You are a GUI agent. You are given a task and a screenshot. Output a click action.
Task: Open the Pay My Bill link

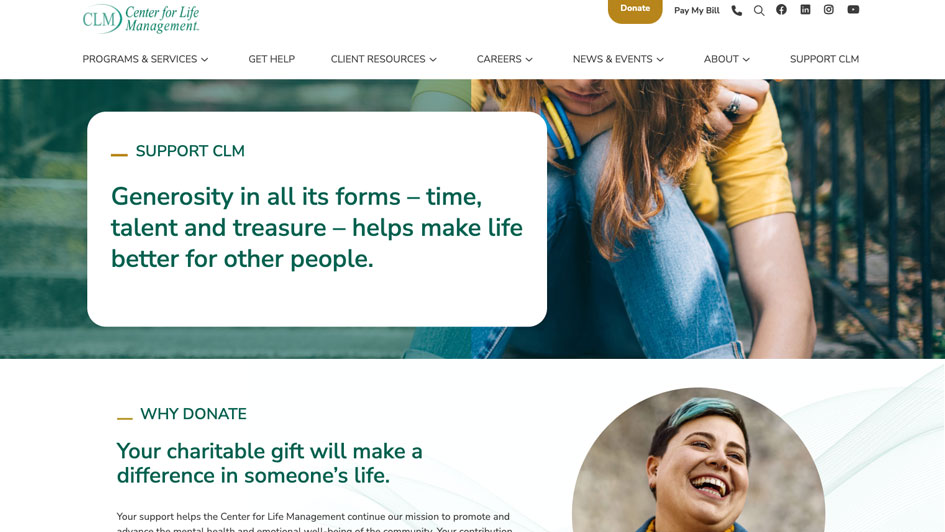click(x=696, y=10)
